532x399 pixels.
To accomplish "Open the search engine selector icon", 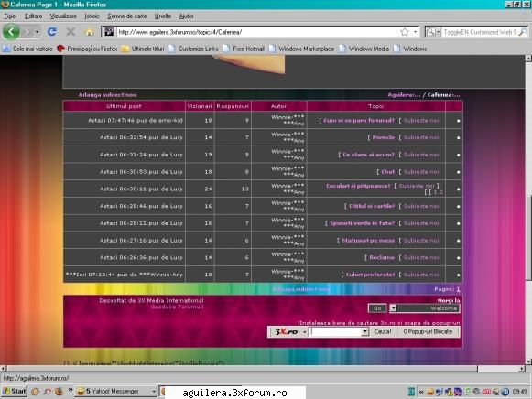I will (432, 32).
